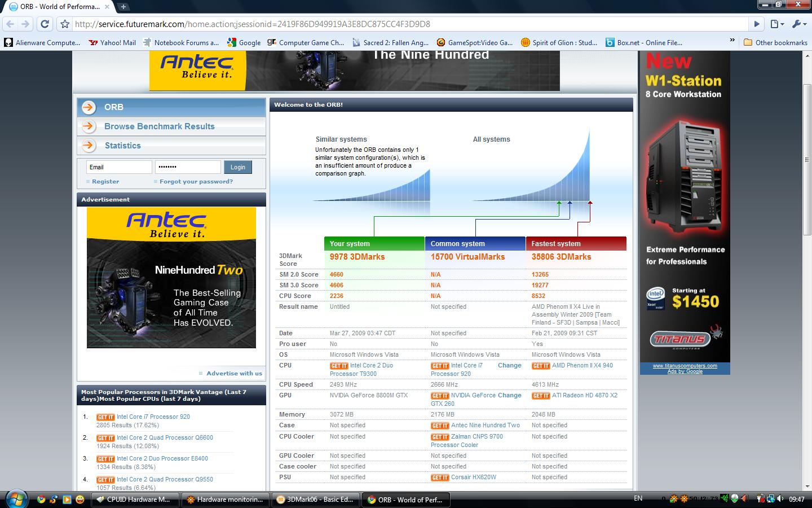
Task: Switch to 3DMark06 - Basic Ed... taskbar window
Action: pos(315,500)
